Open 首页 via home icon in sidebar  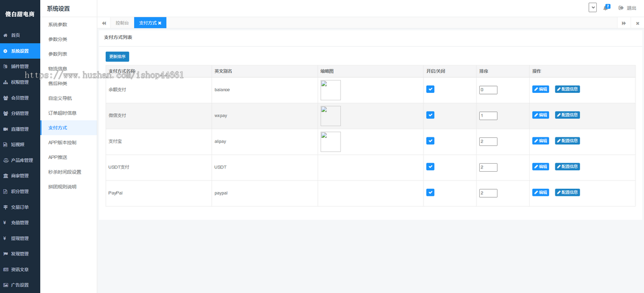(6, 35)
